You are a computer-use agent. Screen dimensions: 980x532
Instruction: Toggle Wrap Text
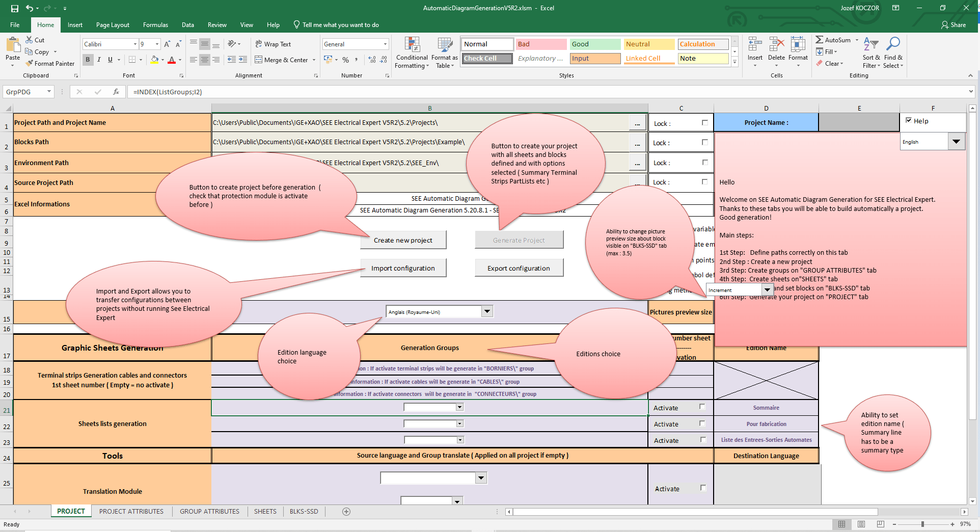(x=273, y=44)
